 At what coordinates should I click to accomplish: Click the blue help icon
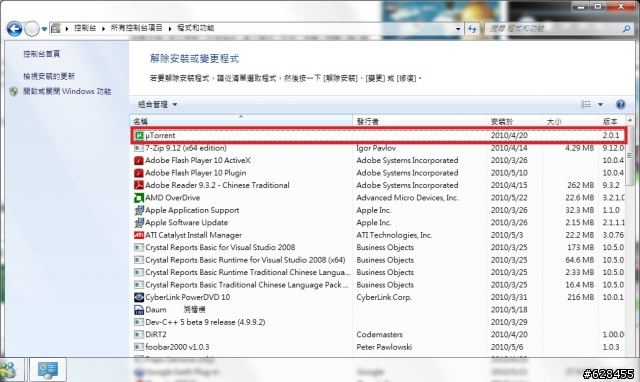coord(620,104)
